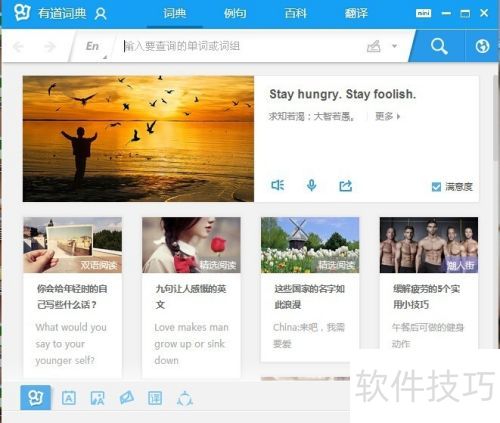Go back with the left arrow
The height and width of the screenshot is (423, 500).
click(x=18, y=46)
